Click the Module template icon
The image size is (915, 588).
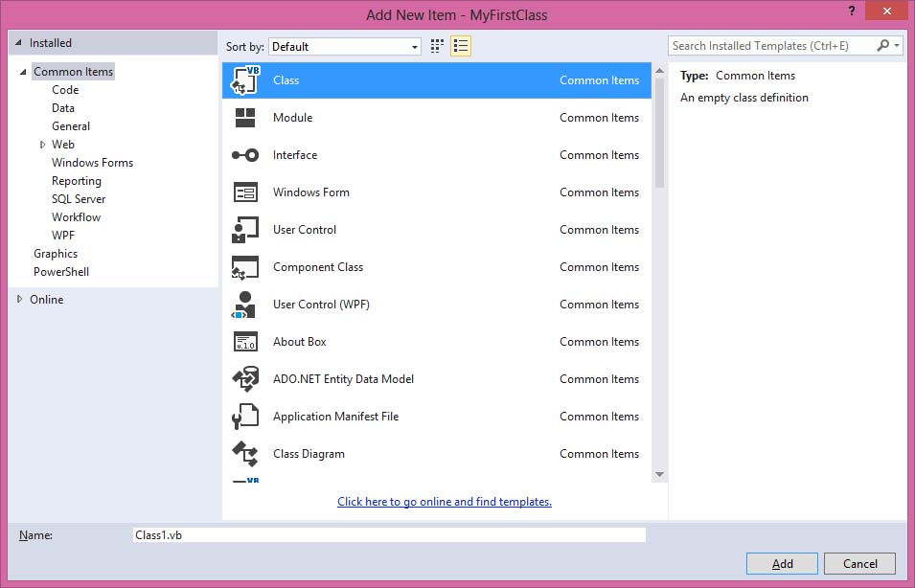245,118
